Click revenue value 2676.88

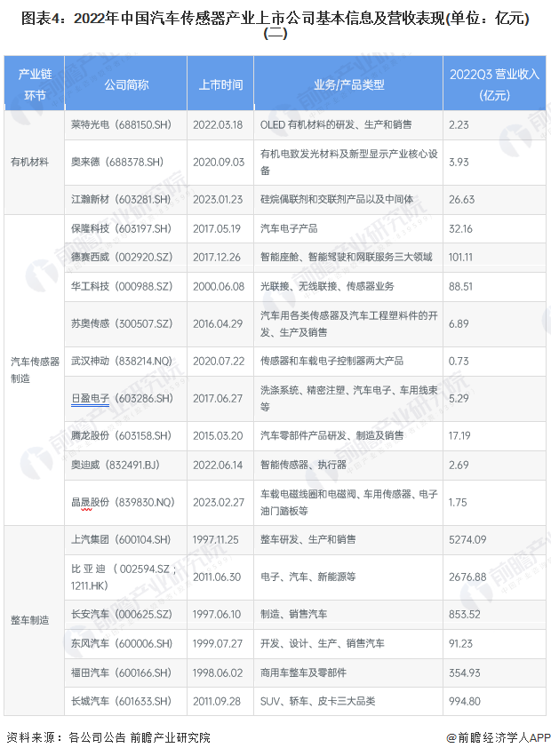[x=467, y=577]
